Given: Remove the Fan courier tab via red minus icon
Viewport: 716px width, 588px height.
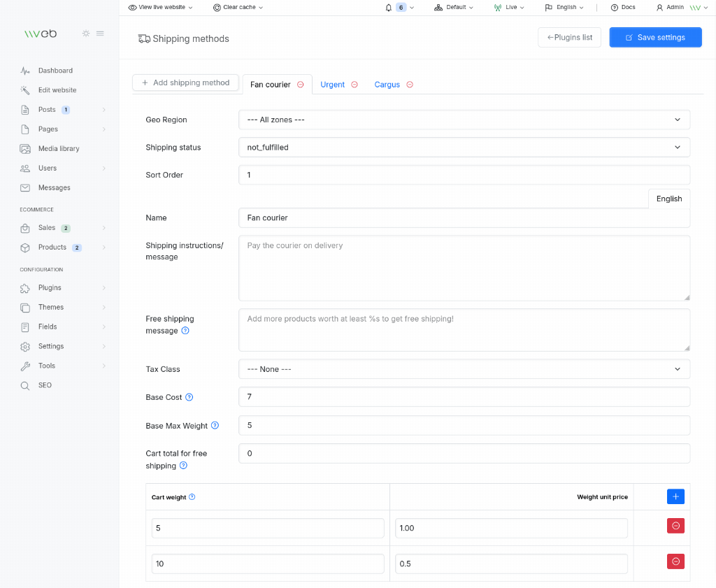Looking at the screenshot, I should pos(301,85).
